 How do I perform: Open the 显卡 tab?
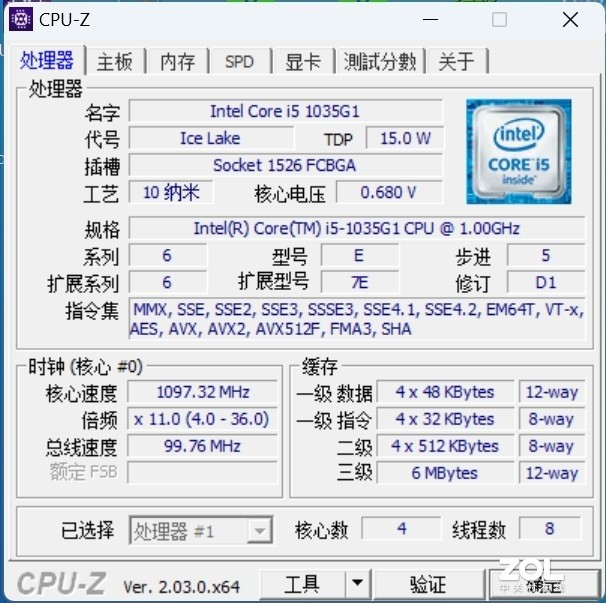(303, 61)
